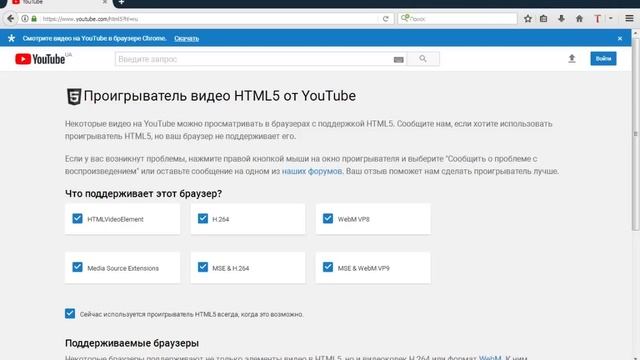Click the page vertical scrollbar thumb

pos(636,135)
